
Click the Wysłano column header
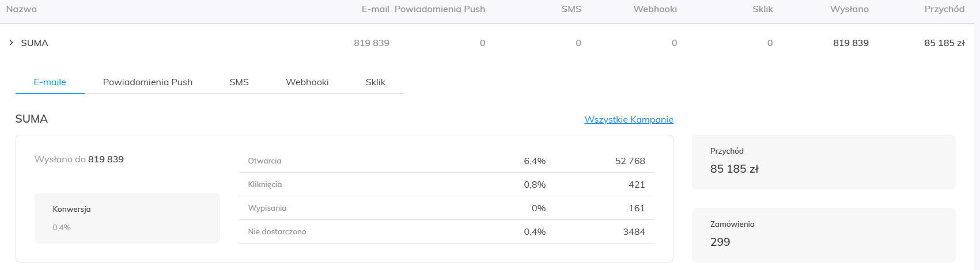849,9
